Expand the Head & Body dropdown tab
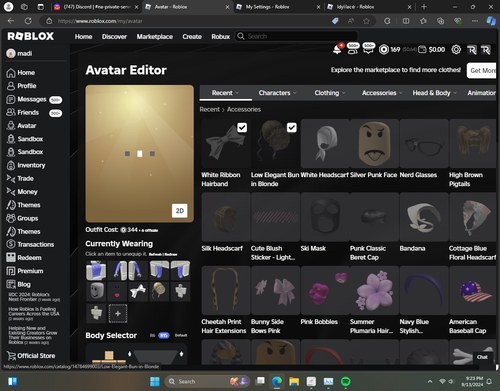Image resolution: width=500 pixels, height=391 pixels. [x=435, y=93]
